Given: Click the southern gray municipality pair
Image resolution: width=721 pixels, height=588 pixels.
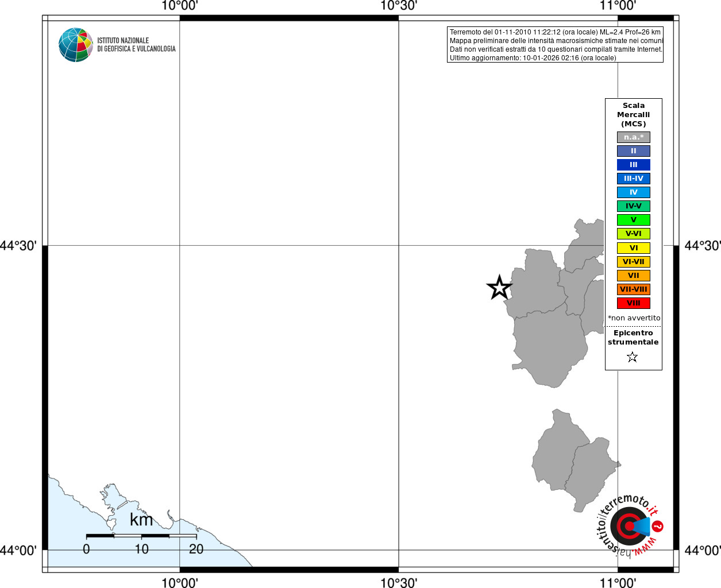Looking at the screenshot, I should [x=575, y=459].
